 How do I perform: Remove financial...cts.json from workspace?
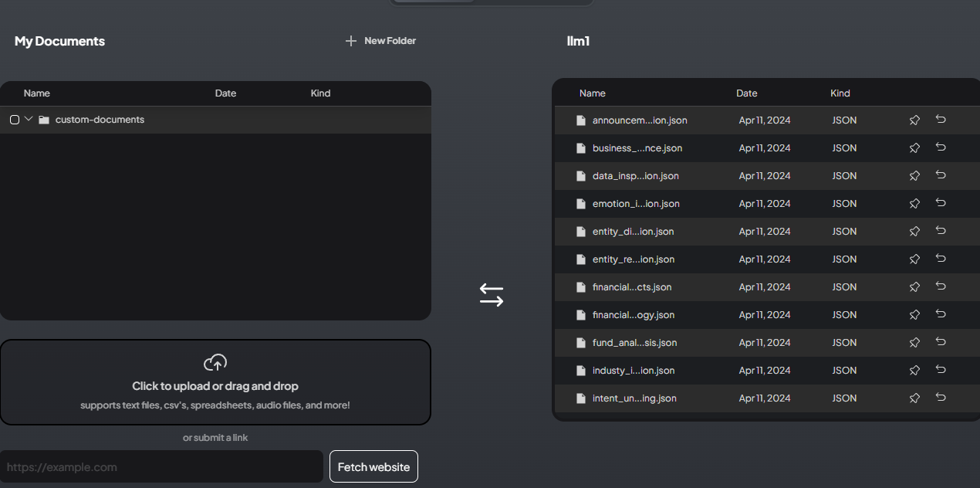(x=941, y=286)
